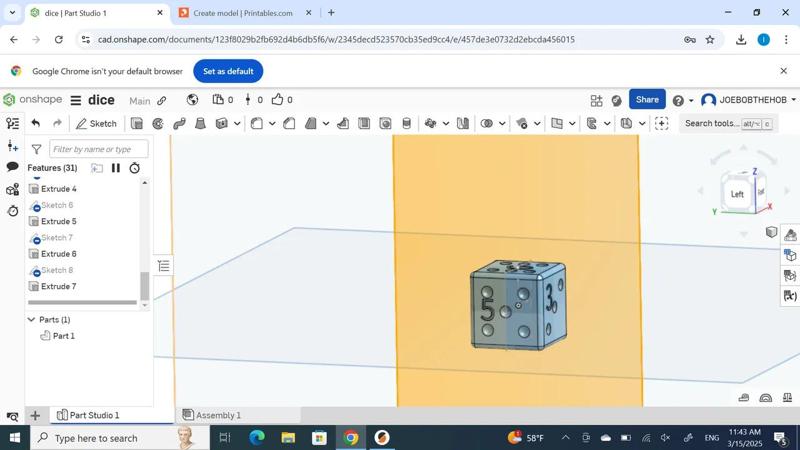The width and height of the screenshot is (800, 450).
Task: Start a new Sketch
Action: (96, 123)
